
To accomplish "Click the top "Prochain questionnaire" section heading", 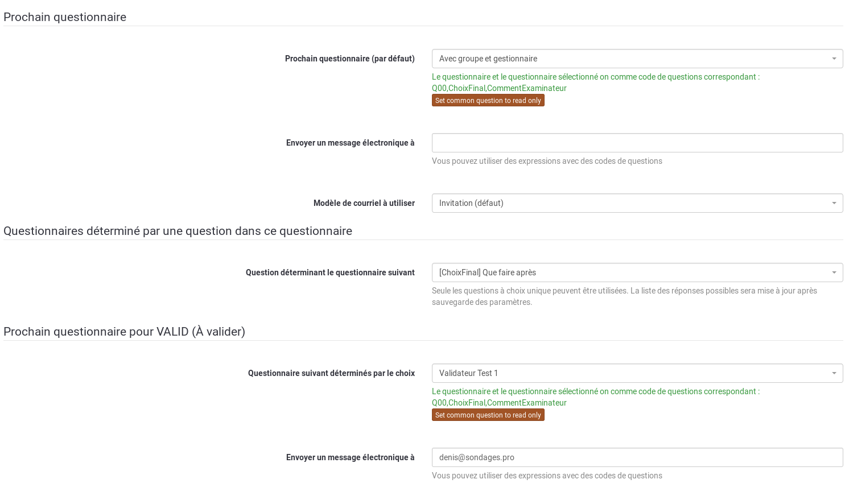I will [x=65, y=17].
